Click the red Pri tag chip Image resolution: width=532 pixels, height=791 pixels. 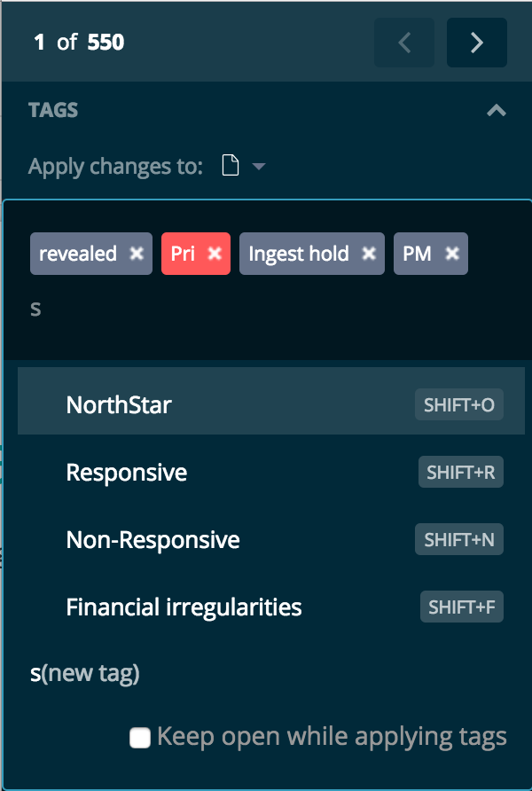tap(196, 254)
